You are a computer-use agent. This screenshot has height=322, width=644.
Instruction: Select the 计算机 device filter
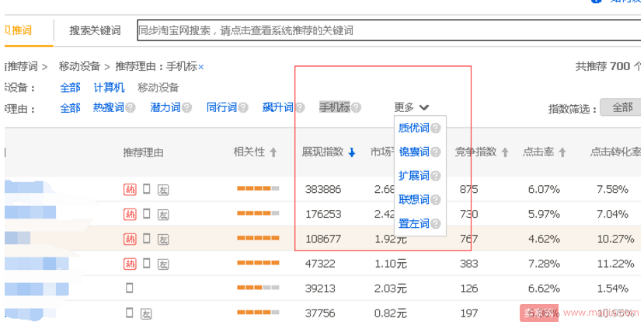coord(109,88)
